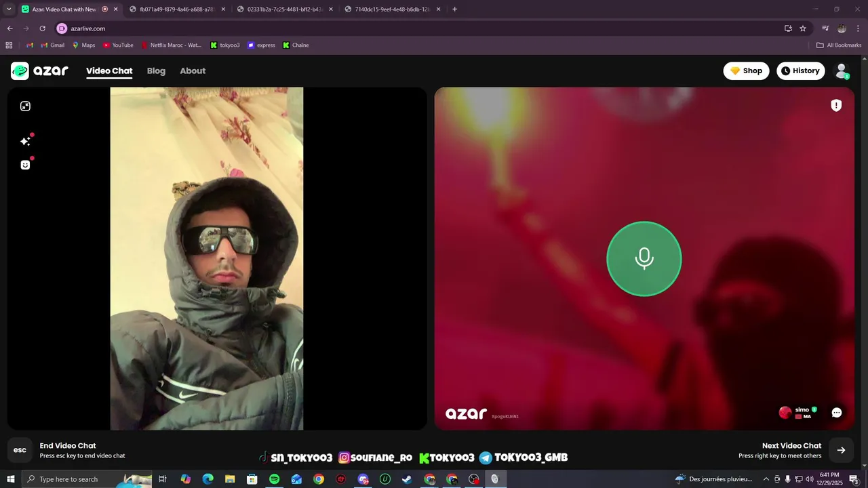This screenshot has height=488, width=868.
Task: Open the tokyoo3 bookmark
Action: [x=225, y=45]
